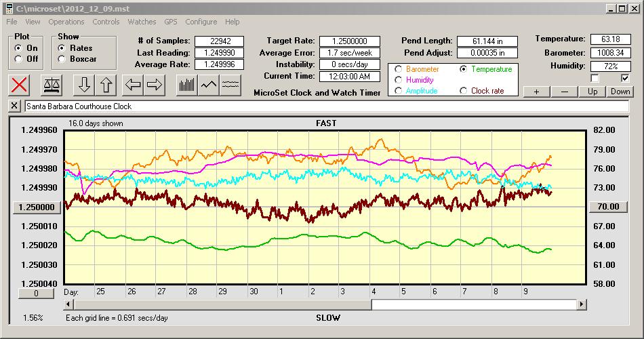This screenshot has height=339, width=644.
Task: Click the right arrow toolbar icon
Action: 155,85
